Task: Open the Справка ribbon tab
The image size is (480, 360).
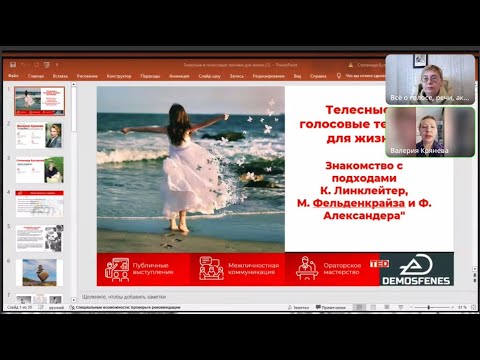Action: [318, 76]
